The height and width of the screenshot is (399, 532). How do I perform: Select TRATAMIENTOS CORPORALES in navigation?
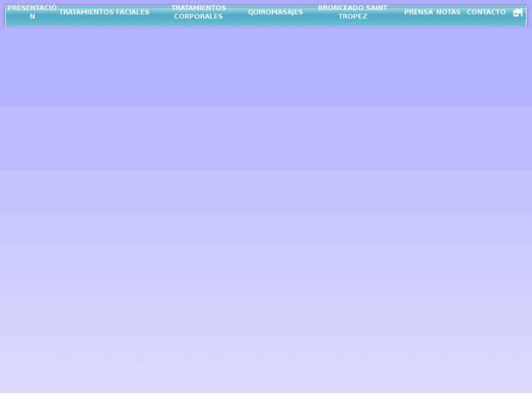point(198,12)
